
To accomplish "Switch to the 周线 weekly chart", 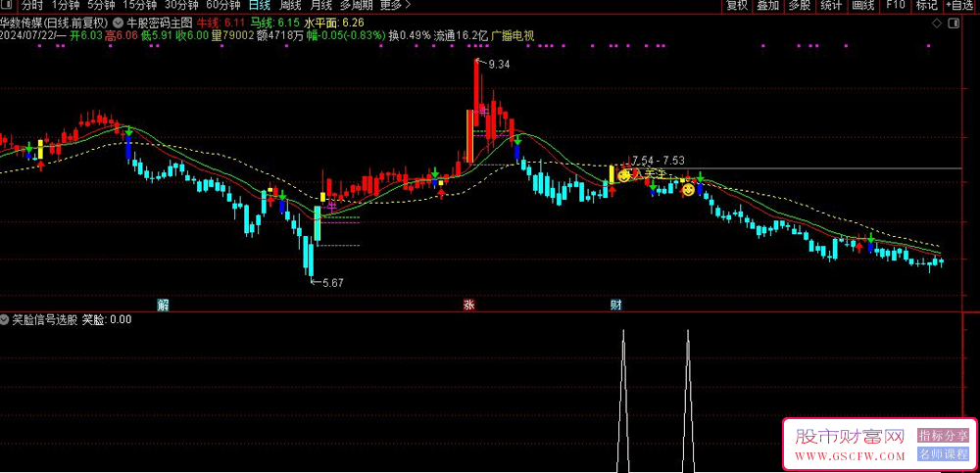I will pyautogui.click(x=291, y=6).
